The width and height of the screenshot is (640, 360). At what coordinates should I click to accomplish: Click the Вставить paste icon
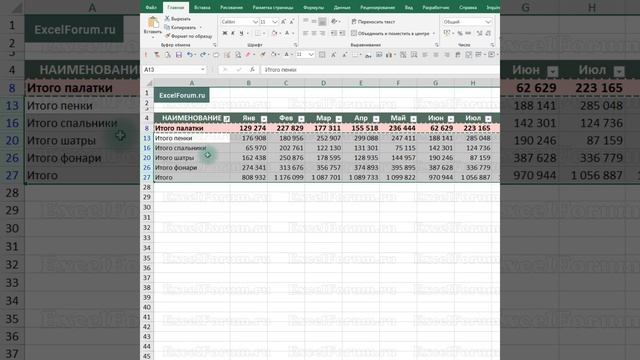[x=153, y=23]
